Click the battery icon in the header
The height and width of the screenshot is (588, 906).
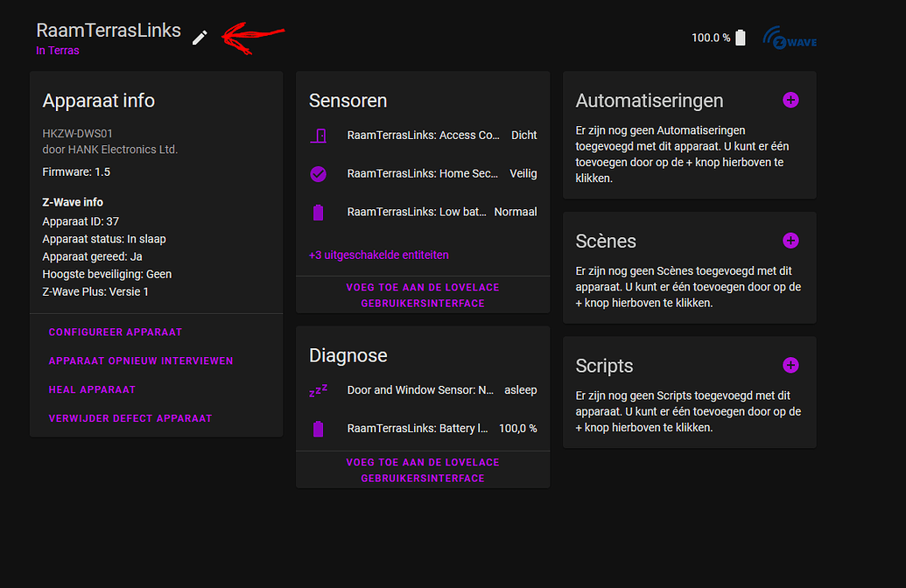741,38
